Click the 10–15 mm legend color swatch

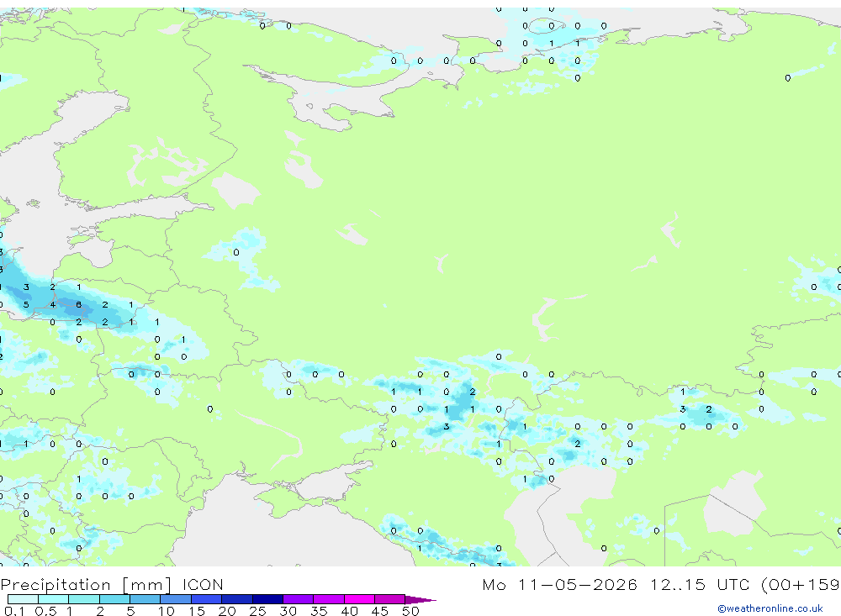[176, 599]
